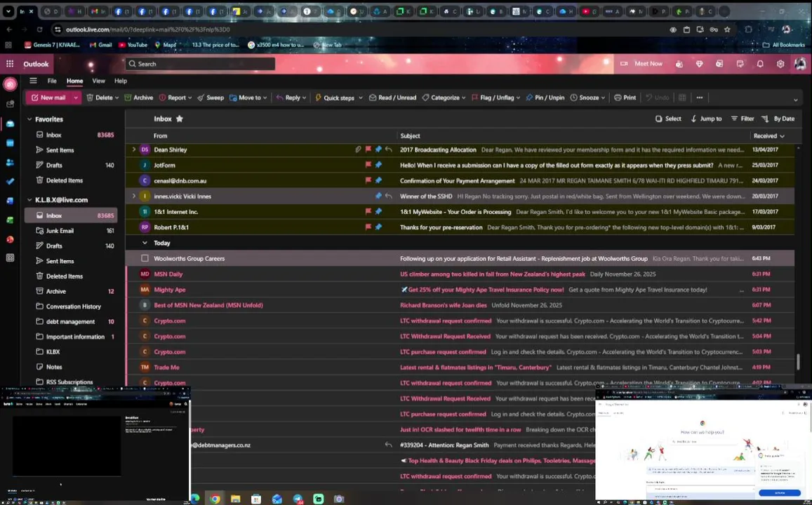Viewport: 812px width, 505px height.
Task: Open People from left app rail
Action: (x=10, y=163)
